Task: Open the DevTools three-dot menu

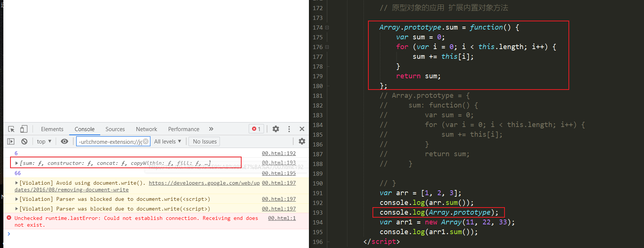Action: pos(289,129)
